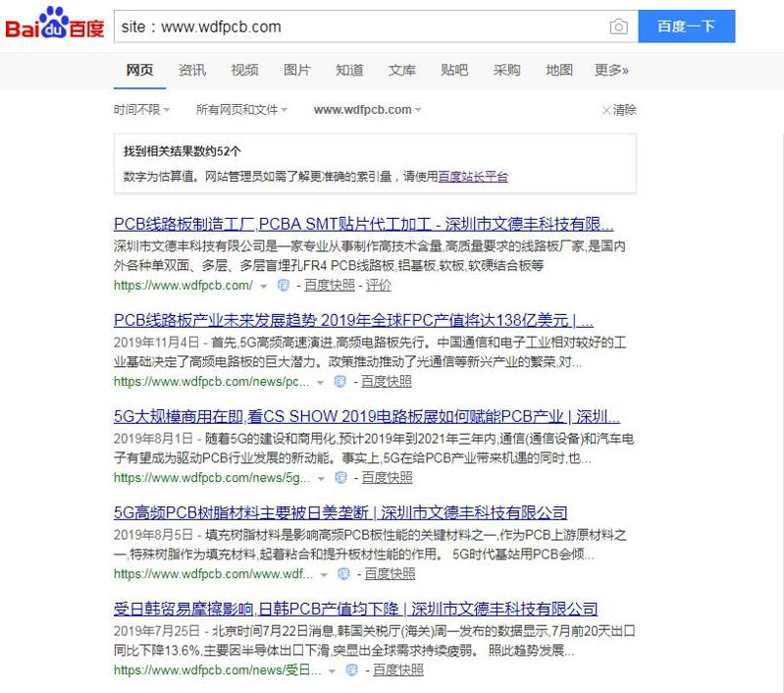Click shield icon beside wdfpcb.com/news/pc... URL
This screenshot has width=784, height=693.
340,381
